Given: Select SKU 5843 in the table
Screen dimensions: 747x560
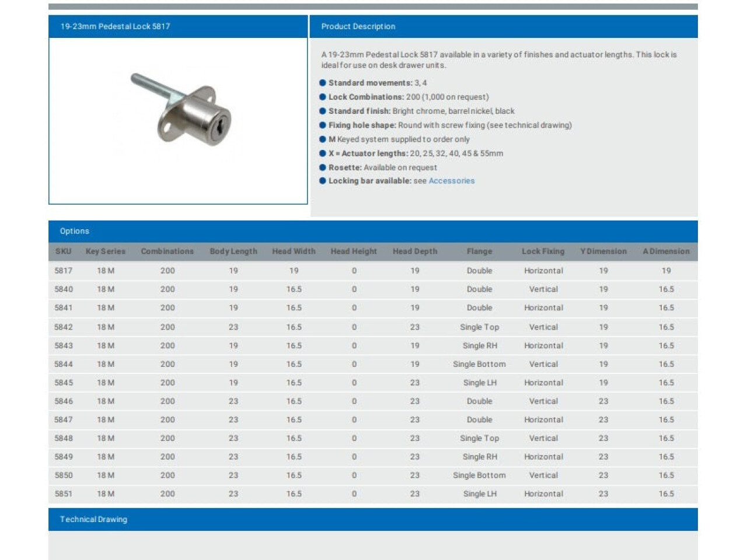Looking at the screenshot, I should (64, 346).
